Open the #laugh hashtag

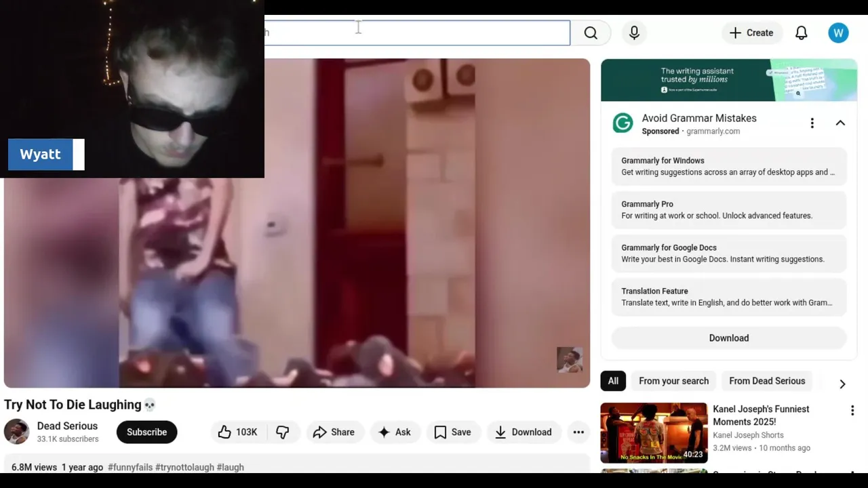[230, 468]
